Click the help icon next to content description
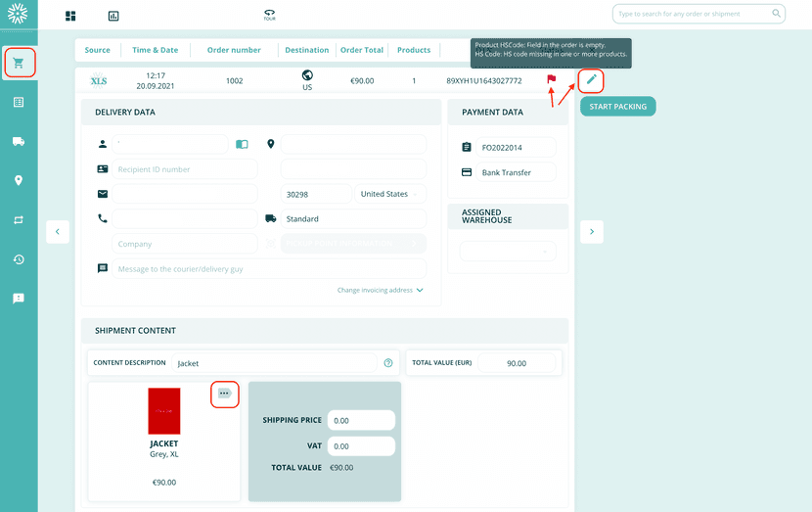Screen dimensions: 812x512 click(x=388, y=363)
